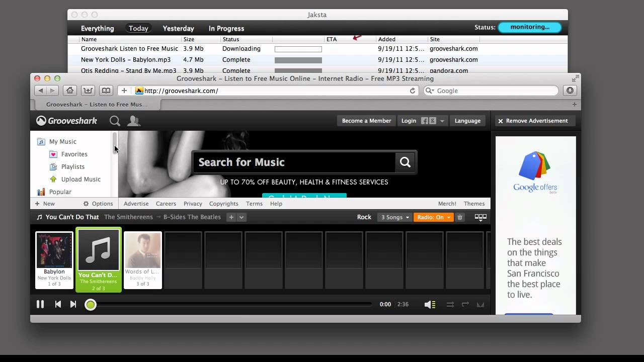
Task: Click the green playback position knob
Action: [91, 305]
